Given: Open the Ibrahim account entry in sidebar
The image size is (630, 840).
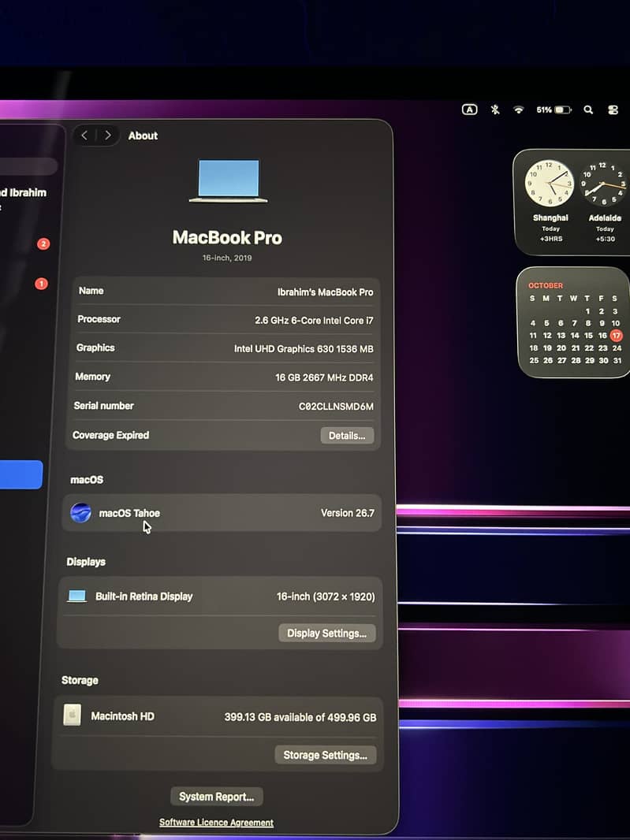Looking at the screenshot, I should click(23, 199).
